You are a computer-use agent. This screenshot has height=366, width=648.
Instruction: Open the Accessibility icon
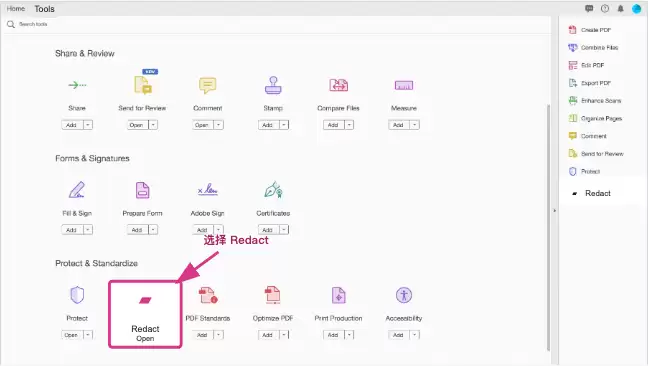(x=404, y=295)
